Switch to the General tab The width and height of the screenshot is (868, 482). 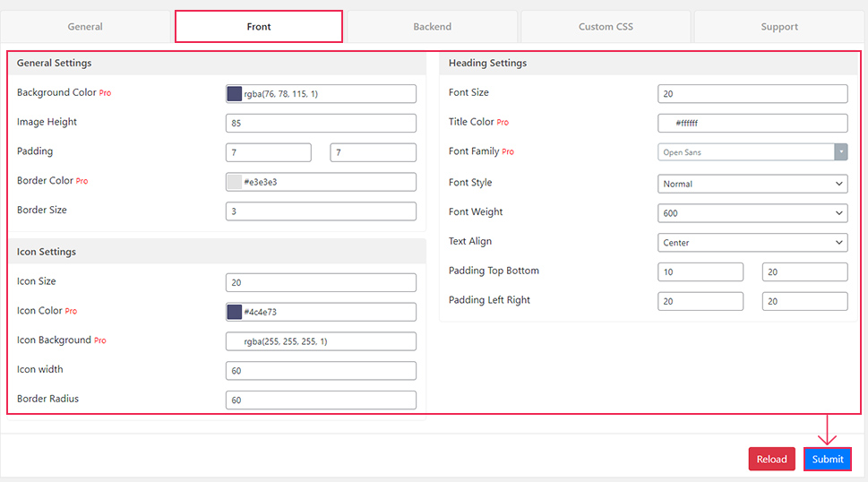pyautogui.click(x=85, y=27)
